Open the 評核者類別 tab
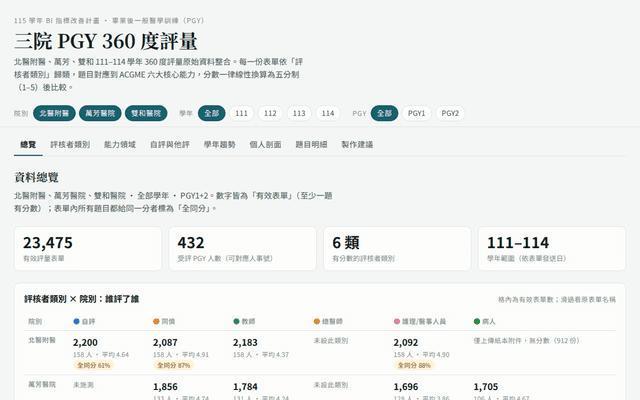This screenshot has height=400, width=640. pos(70,144)
